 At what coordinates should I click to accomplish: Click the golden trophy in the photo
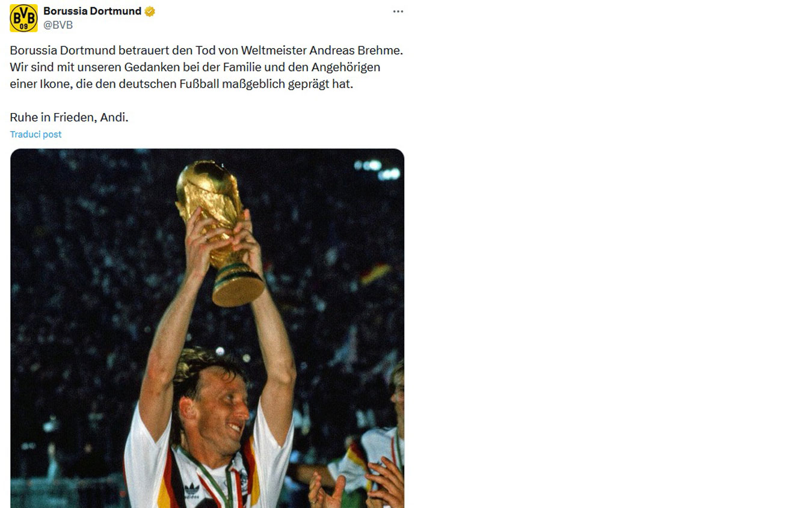point(218,231)
